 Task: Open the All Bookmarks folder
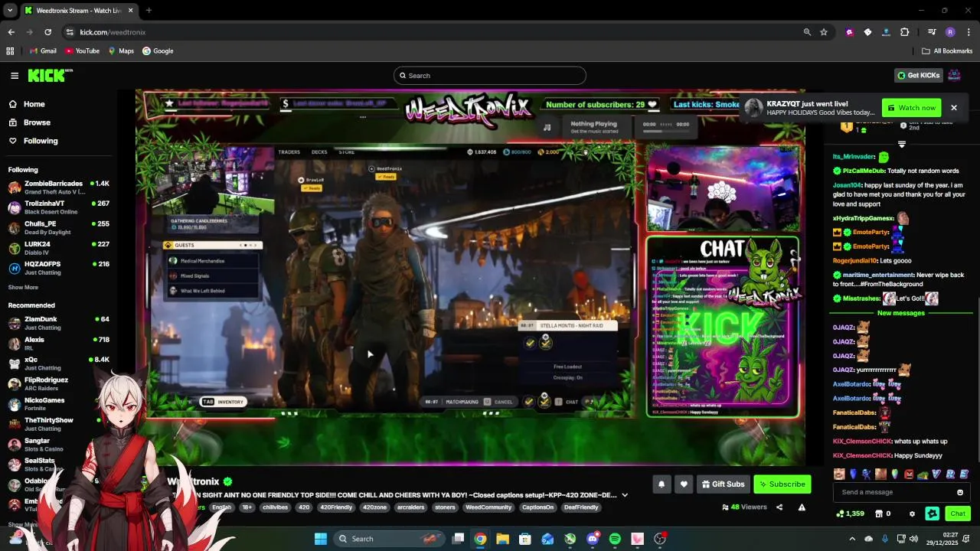tap(947, 51)
